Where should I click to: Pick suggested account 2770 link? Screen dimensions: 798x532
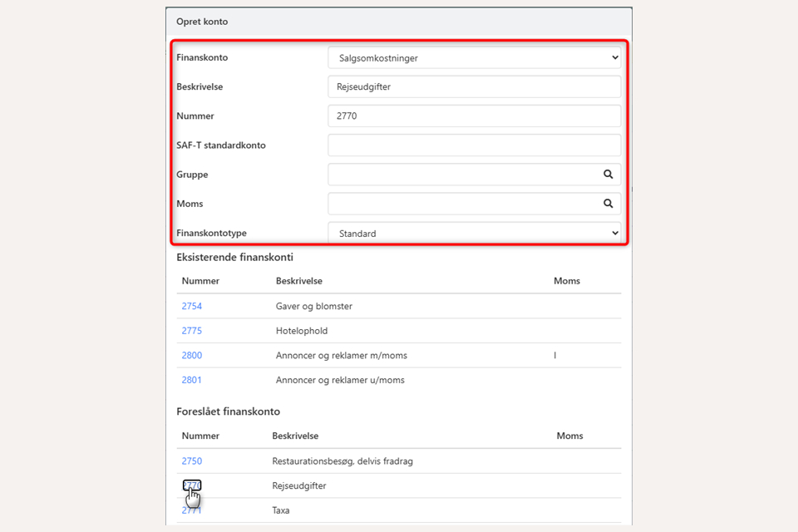(x=192, y=486)
